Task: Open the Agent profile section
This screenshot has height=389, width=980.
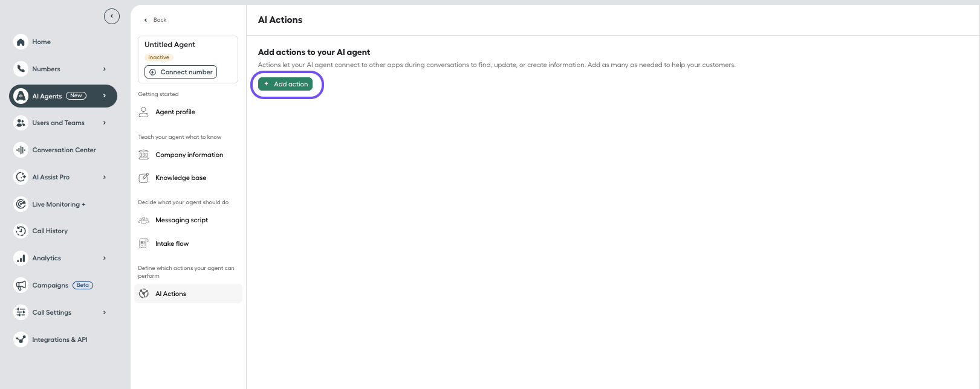Action: [x=175, y=112]
